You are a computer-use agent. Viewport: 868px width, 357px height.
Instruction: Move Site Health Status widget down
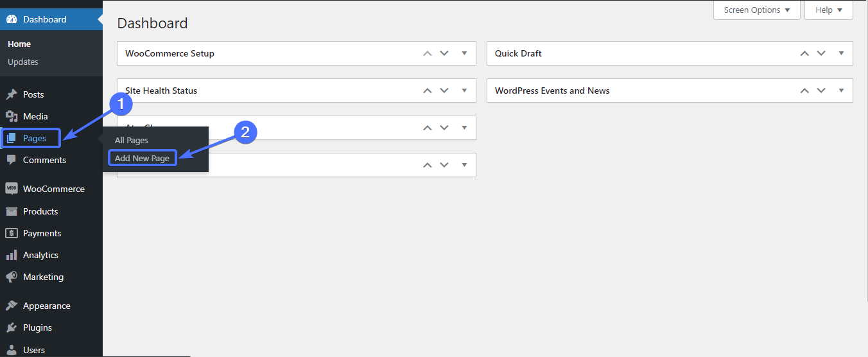point(444,91)
